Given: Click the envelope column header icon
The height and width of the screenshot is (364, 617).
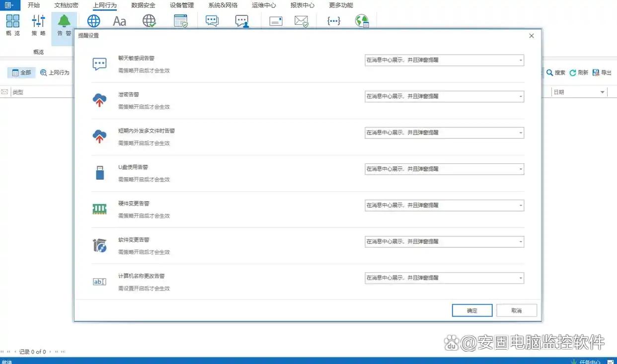Looking at the screenshot, I should click(x=4, y=92).
